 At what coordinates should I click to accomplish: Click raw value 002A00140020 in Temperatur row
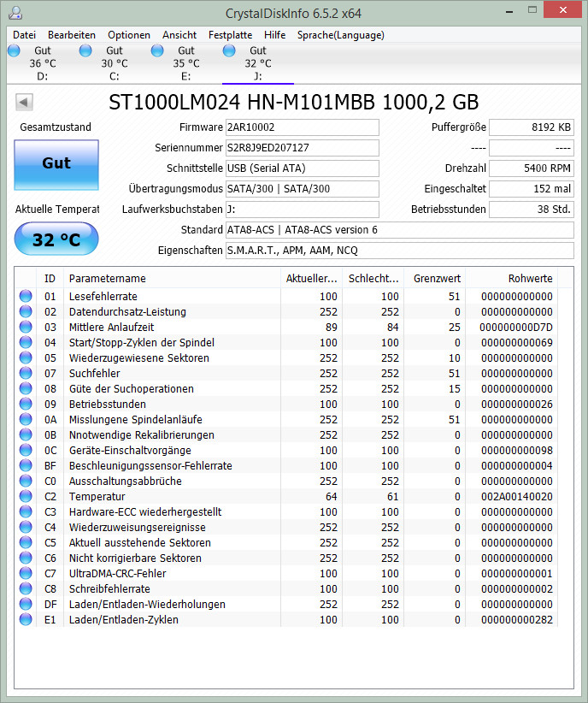[517, 496]
